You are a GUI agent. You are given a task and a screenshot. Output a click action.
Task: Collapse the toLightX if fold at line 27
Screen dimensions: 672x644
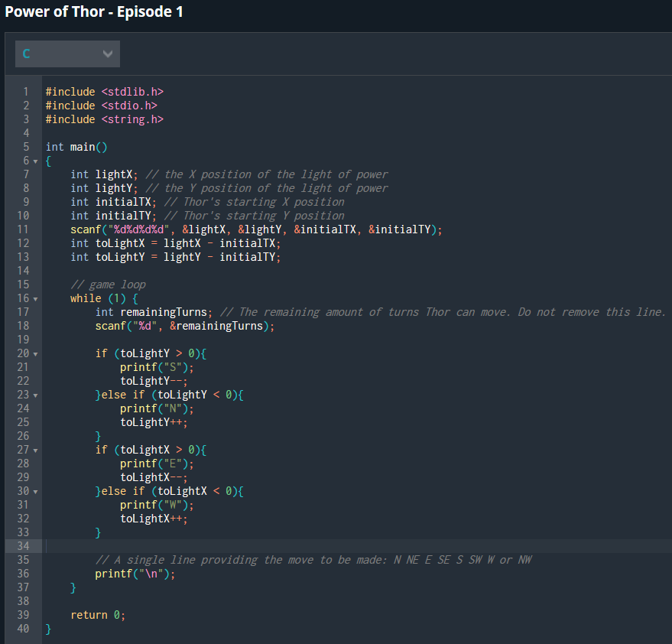pyautogui.click(x=34, y=449)
